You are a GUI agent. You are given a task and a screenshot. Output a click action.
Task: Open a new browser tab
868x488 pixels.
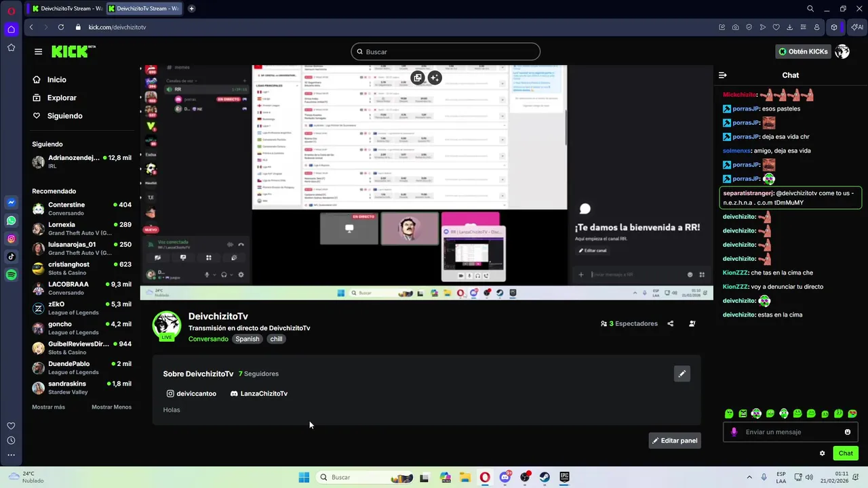191,9
